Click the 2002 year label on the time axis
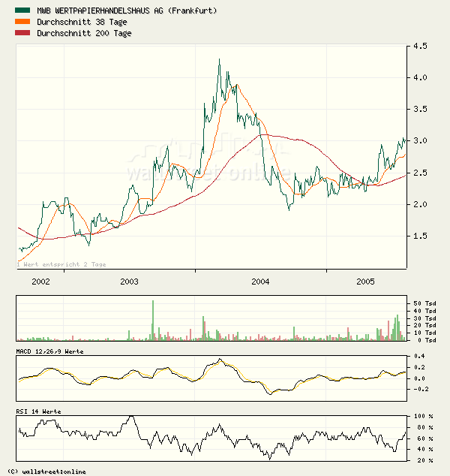The height and width of the screenshot is (476, 450). 40,282
